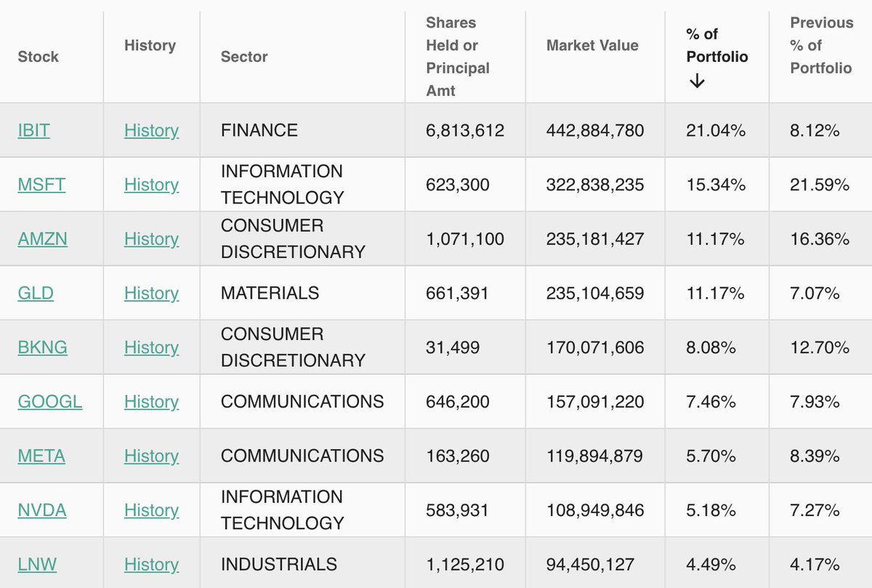The height and width of the screenshot is (588, 872).
Task: View the History for MSFT
Action: pos(151,185)
